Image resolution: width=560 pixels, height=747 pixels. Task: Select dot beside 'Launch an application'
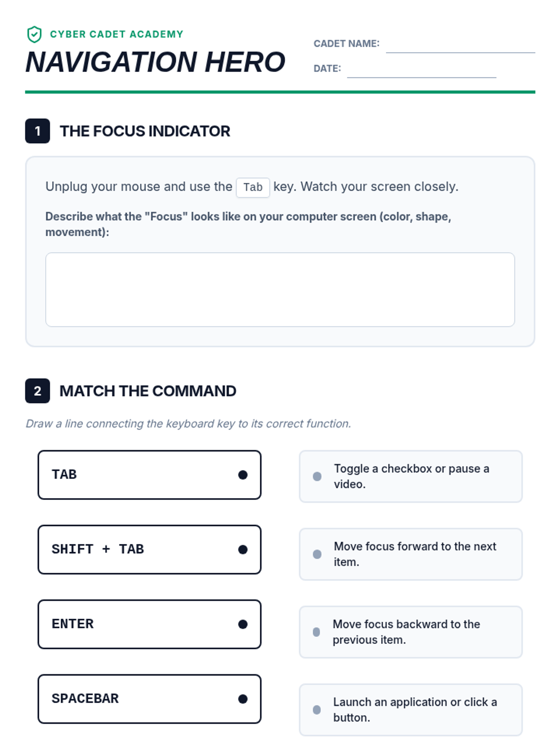click(x=316, y=710)
